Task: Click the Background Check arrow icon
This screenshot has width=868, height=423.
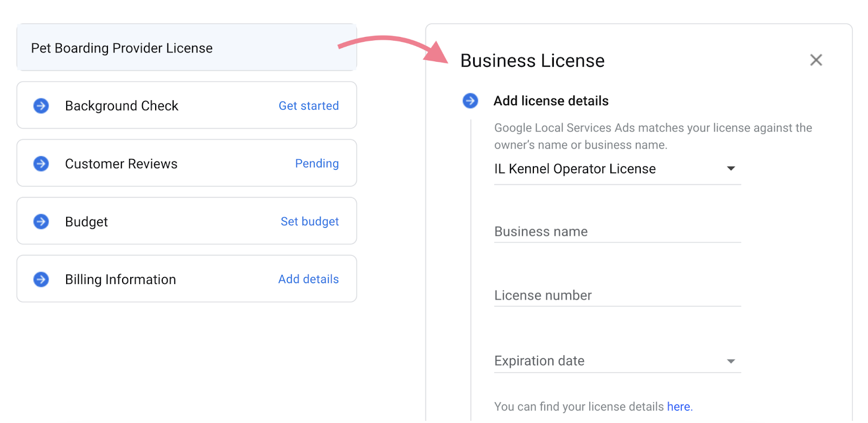Action: pyautogui.click(x=41, y=106)
